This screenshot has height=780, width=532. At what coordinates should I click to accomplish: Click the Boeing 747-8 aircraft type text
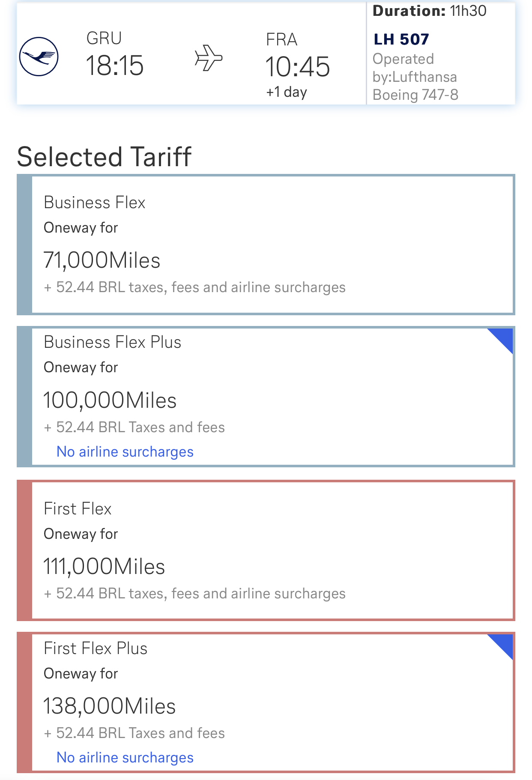[415, 95]
